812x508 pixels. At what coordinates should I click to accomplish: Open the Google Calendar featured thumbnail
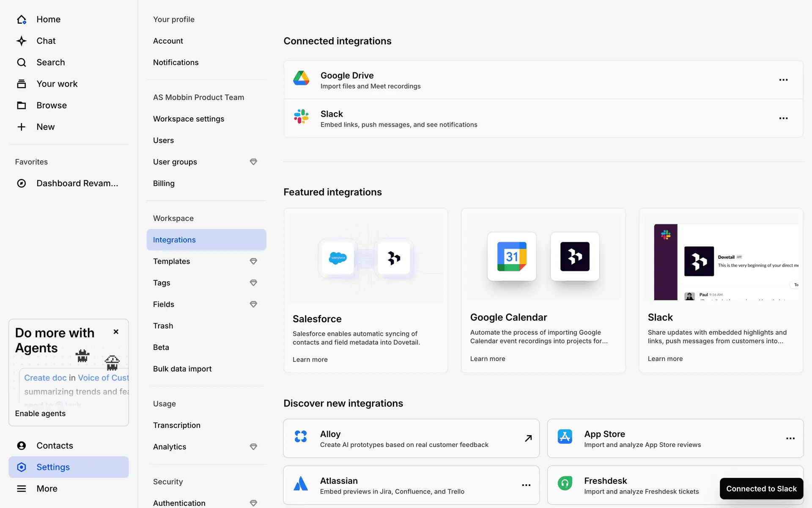(x=543, y=257)
